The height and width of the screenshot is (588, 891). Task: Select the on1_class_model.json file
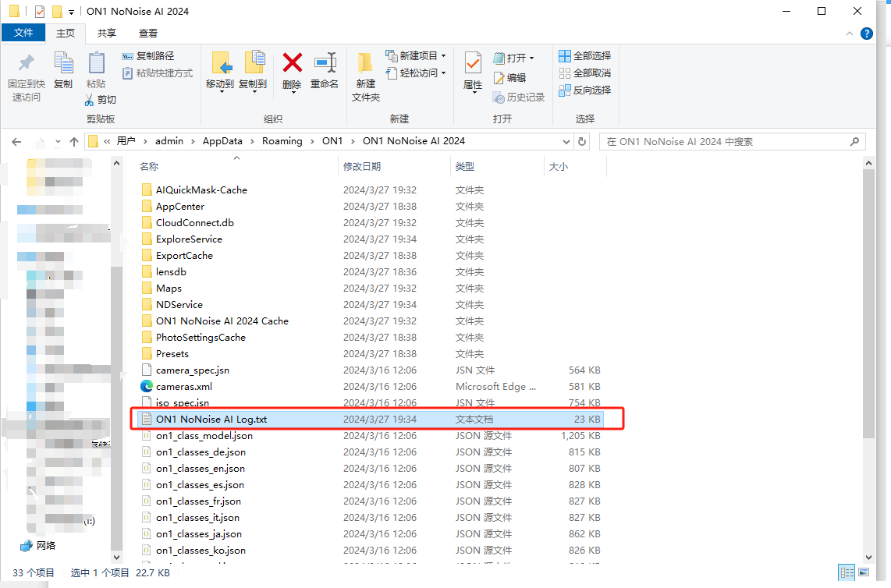tap(204, 436)
